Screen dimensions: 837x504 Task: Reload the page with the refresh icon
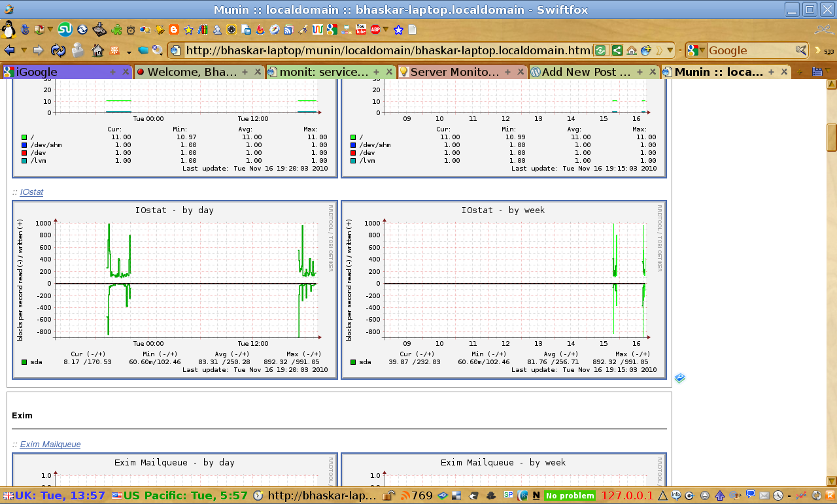pos(58,50)
